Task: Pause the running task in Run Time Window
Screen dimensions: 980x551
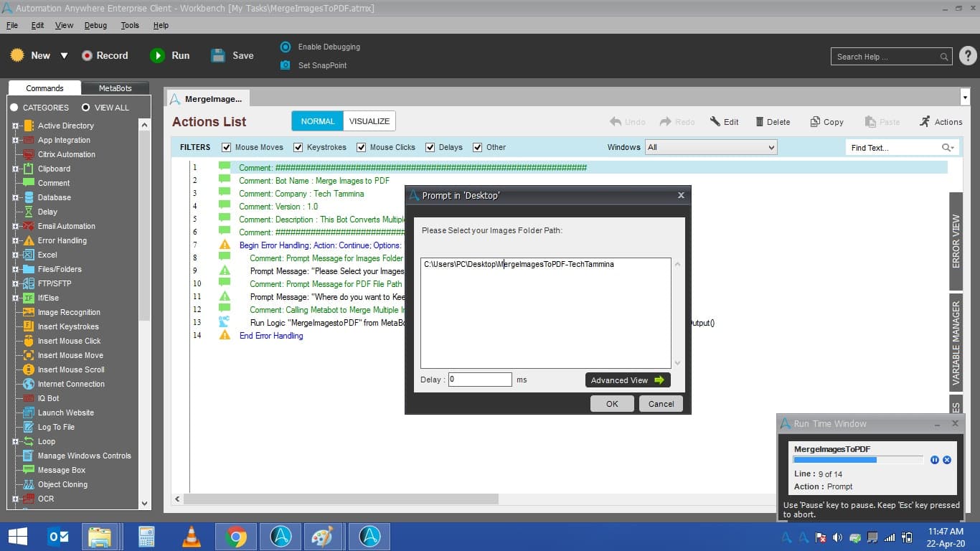Action: (935, 460)
